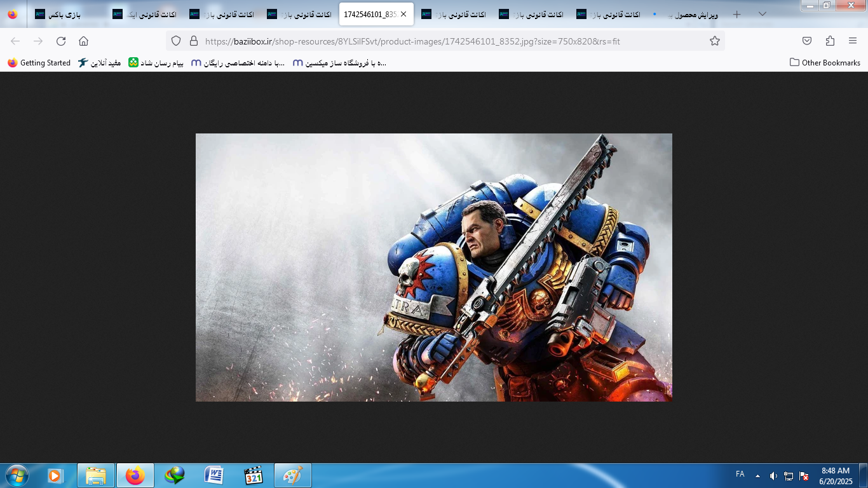Reload the current page
868x488 pixels.
point(61,41)
